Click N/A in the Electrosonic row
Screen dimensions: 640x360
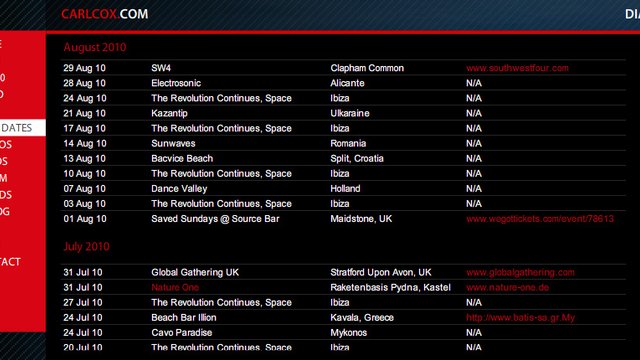474,83
